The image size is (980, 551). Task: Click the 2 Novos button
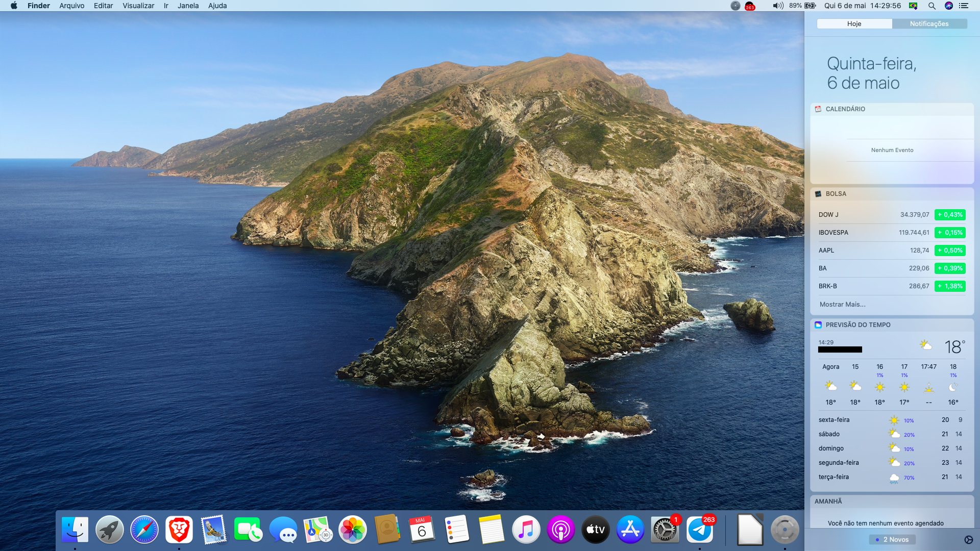tap(892, 539)
